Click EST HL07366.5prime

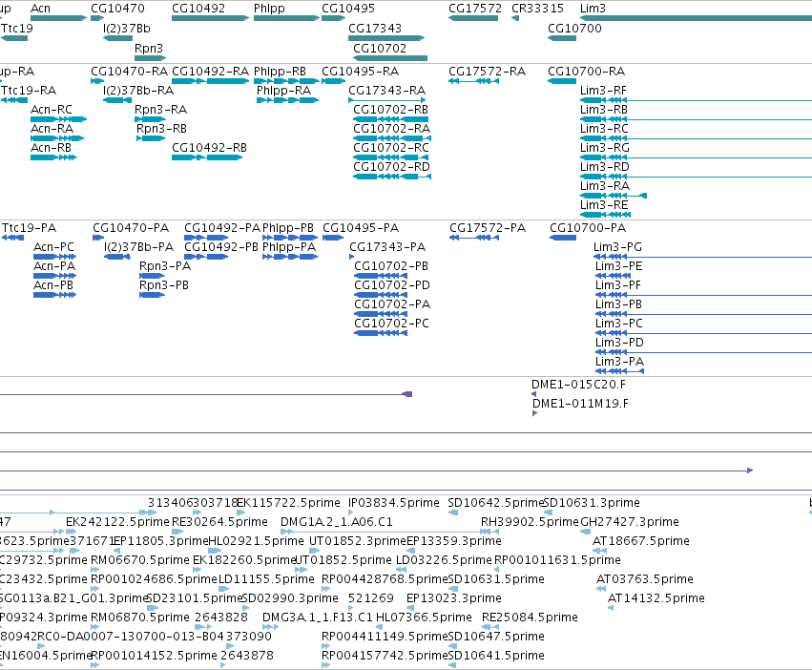coord(424,618)
